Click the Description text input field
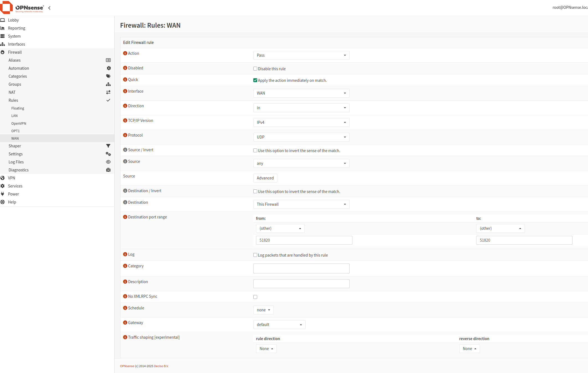588x373 pixels. pyautogui.click(x=301, y=284)
